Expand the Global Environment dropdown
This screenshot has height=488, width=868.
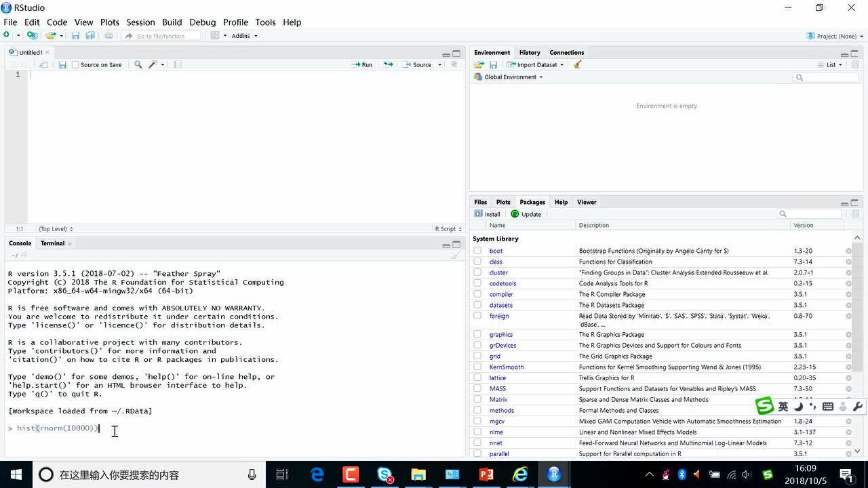point(513,77)
